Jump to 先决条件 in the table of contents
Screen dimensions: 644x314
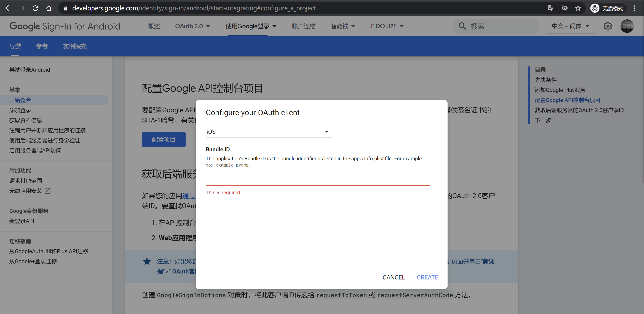[x=545, y=80]
